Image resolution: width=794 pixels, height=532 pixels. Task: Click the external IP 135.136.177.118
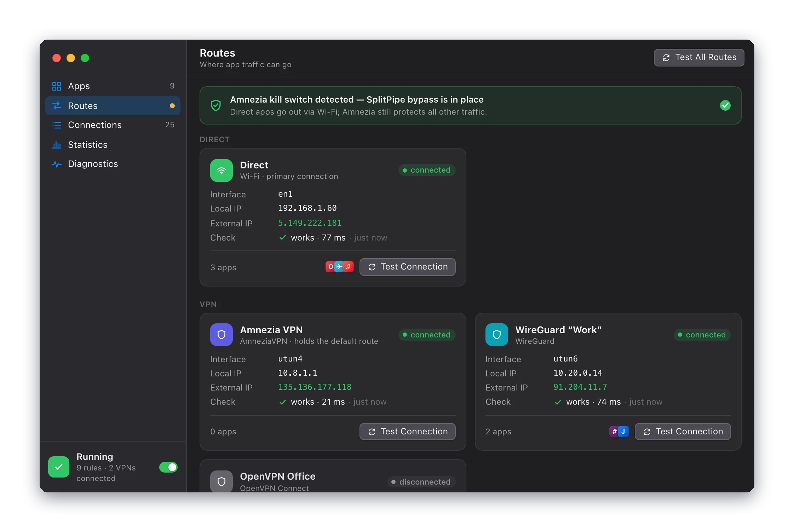pos(315,387)
